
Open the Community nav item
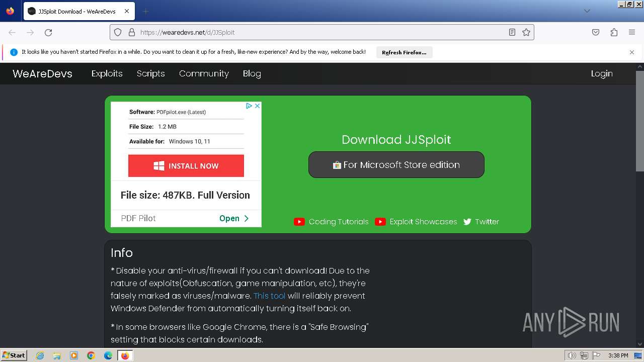(204, 73)
